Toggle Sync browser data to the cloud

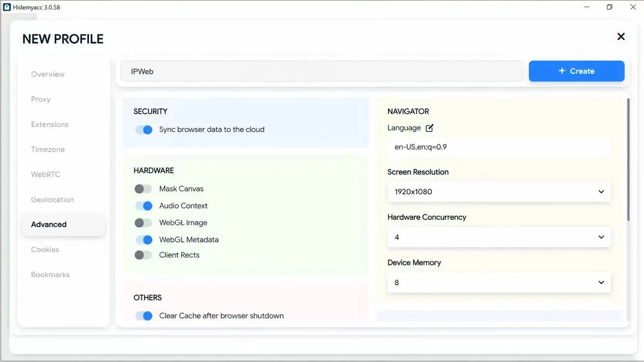(144, 130)
